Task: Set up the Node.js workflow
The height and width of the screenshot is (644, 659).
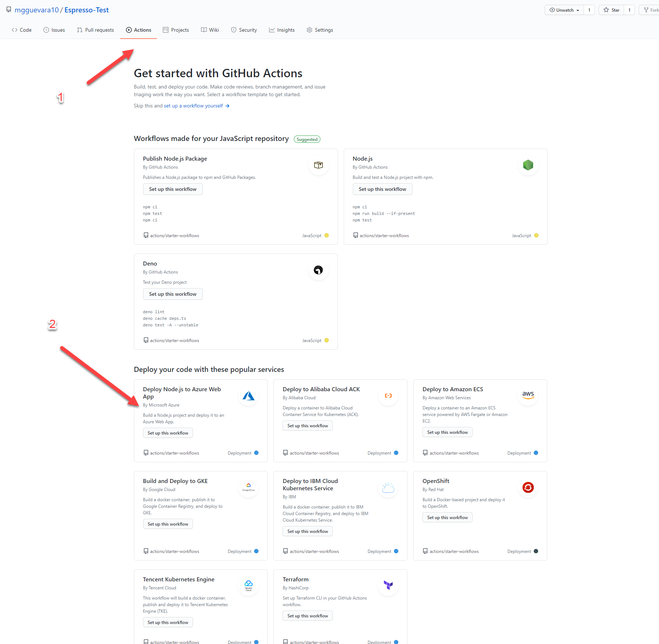Action: click(x=382, y=189)
